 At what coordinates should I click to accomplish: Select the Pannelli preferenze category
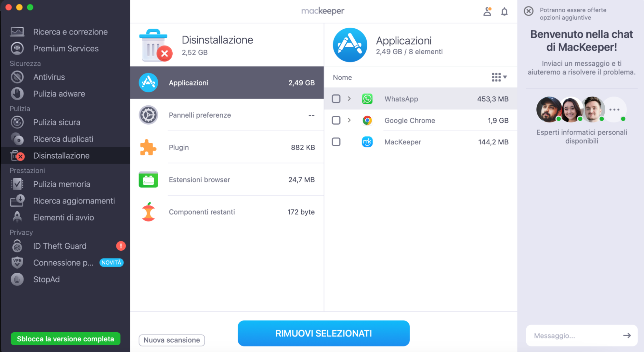[x=200, y=115]
